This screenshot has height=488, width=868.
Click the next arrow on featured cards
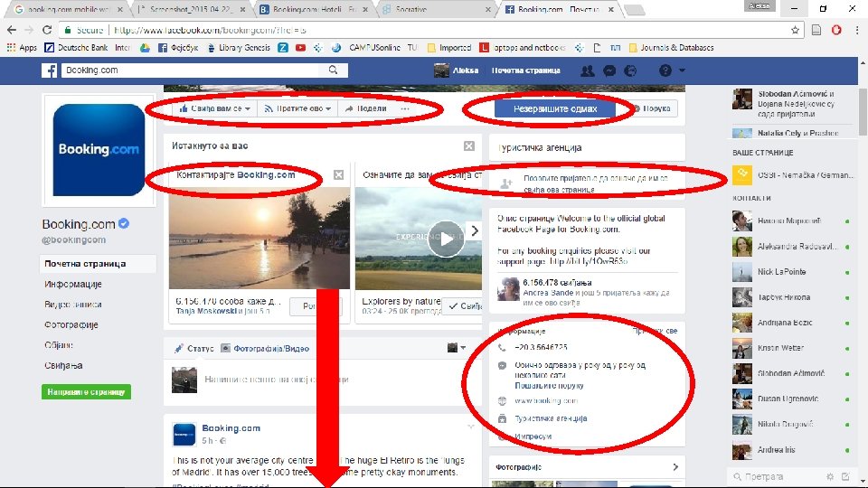pos(475,230)
